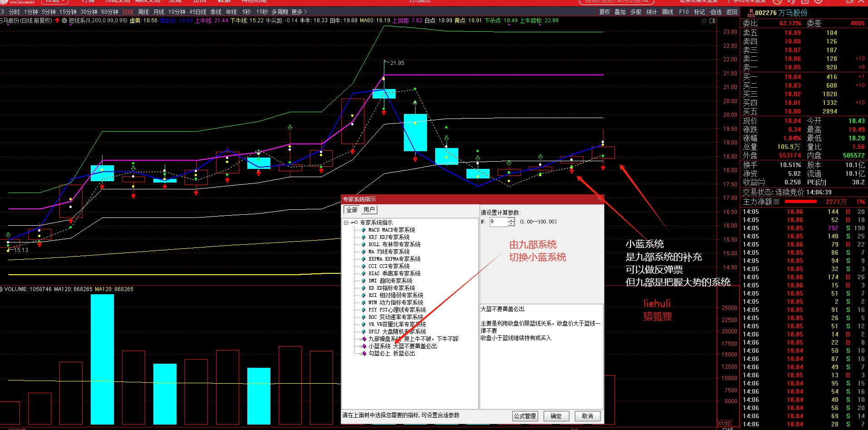This screenshot has height=430, width=868.
Task: Click the MA 均线专家系统 icon
Action: click(x=363, y=252)
